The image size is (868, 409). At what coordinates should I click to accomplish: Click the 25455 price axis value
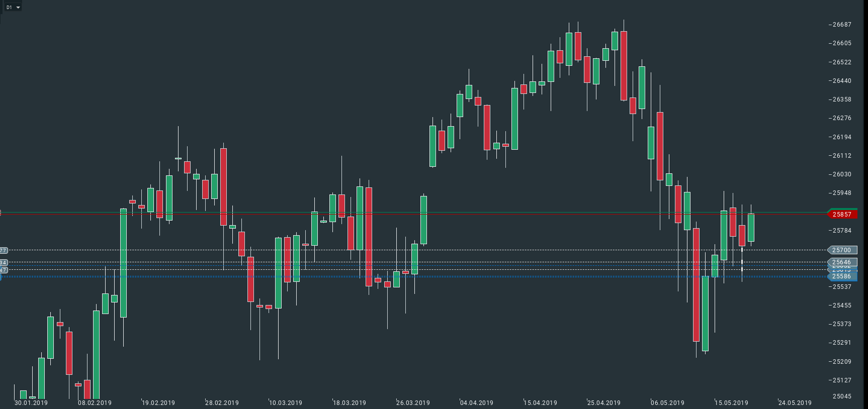(x=842, y=305)
